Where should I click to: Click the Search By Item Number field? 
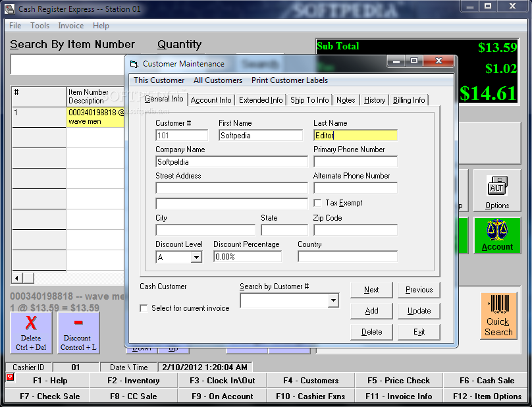[x=68, y=65]
